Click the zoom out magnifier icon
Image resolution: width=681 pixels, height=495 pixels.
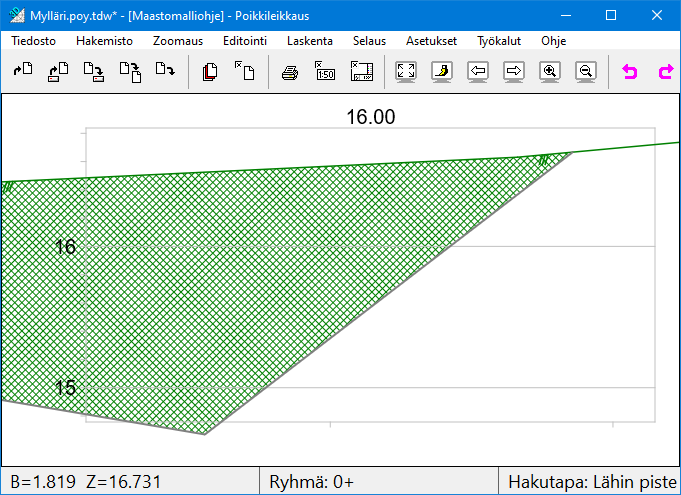(x=587, y=72)
